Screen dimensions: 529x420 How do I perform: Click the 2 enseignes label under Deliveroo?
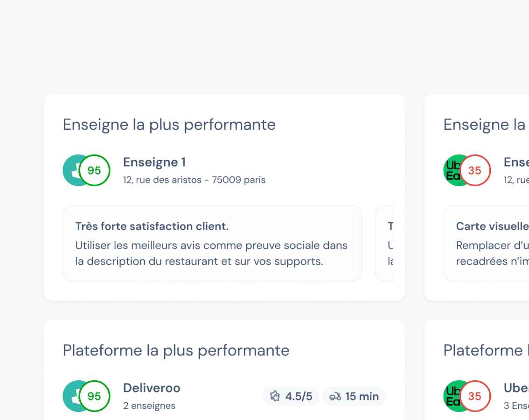(x=149, y=406)
